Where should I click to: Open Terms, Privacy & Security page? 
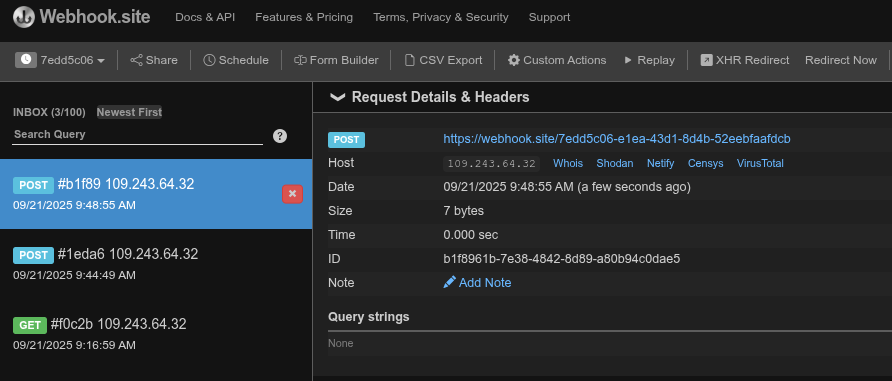(441, 17)
